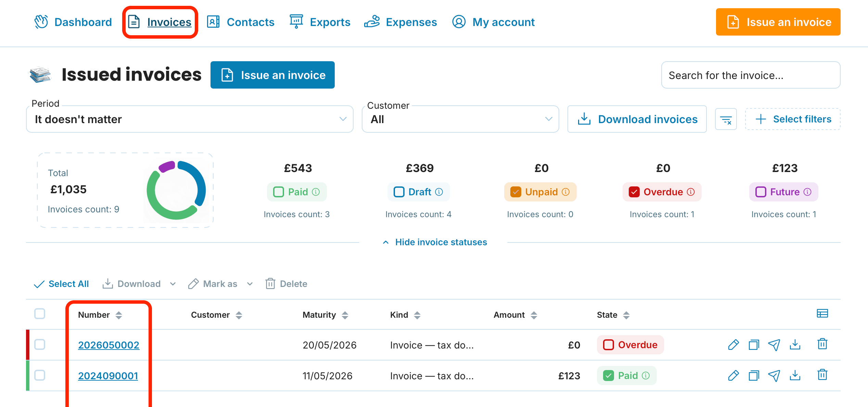Screen dimensions: 868x407
Task: Click Select filters button
Action: pos(793,119)
